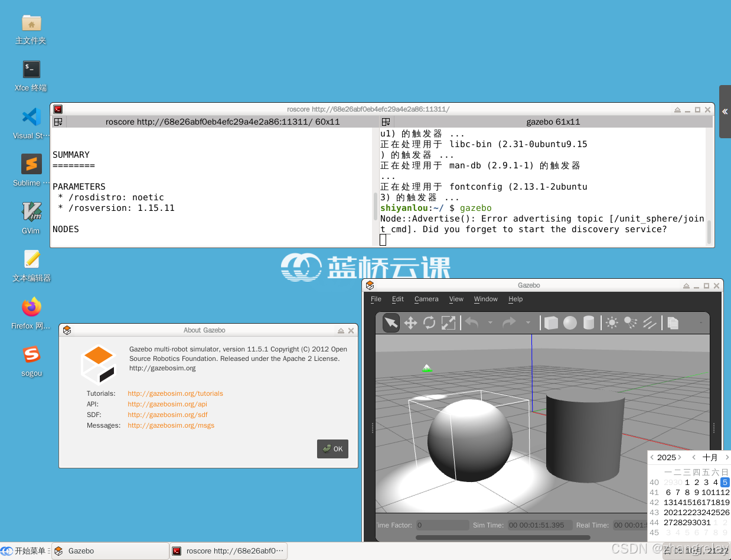This screenshot has height=560, width=731.
Task: Open the gazebosim.org/sdf link
Action: tap(168, 415)
